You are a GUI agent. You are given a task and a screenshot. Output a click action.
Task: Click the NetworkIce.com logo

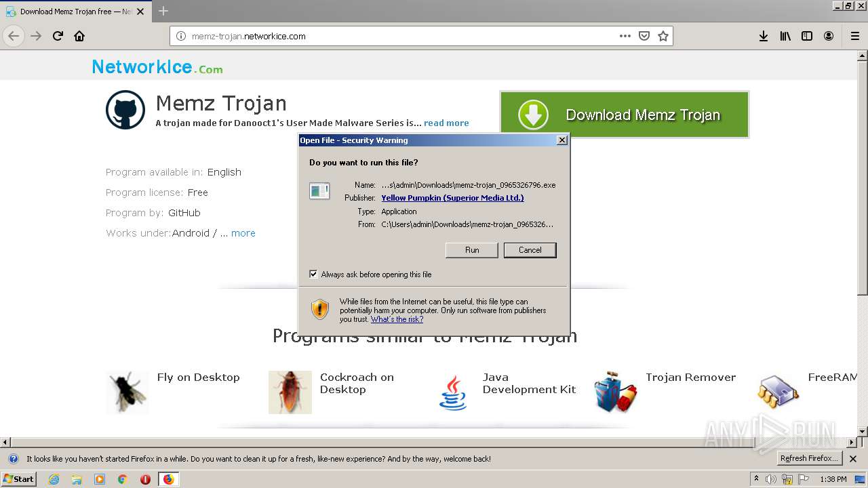(157, 67)
